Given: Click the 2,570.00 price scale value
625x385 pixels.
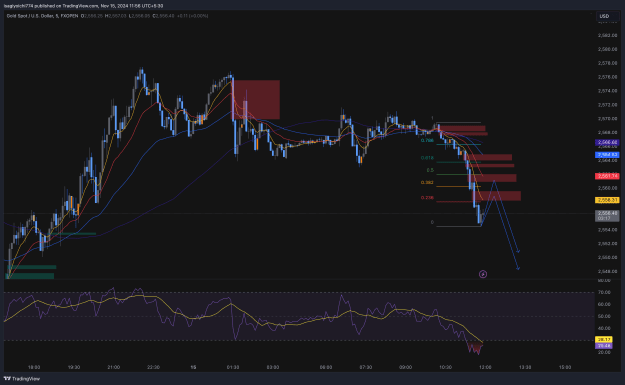Looking at the screenshot, I should click(x=607, y=119).
